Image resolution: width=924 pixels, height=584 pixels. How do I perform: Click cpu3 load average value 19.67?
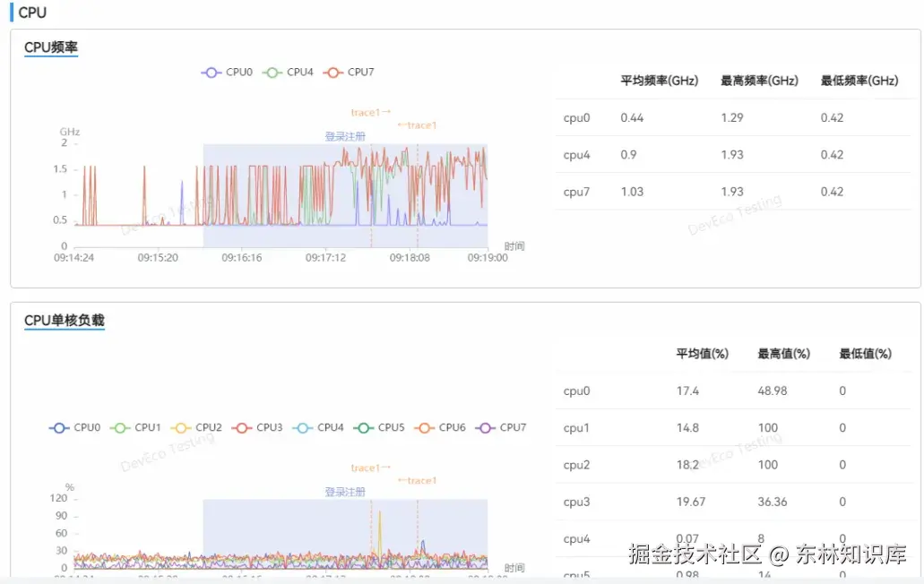(691, 502)
